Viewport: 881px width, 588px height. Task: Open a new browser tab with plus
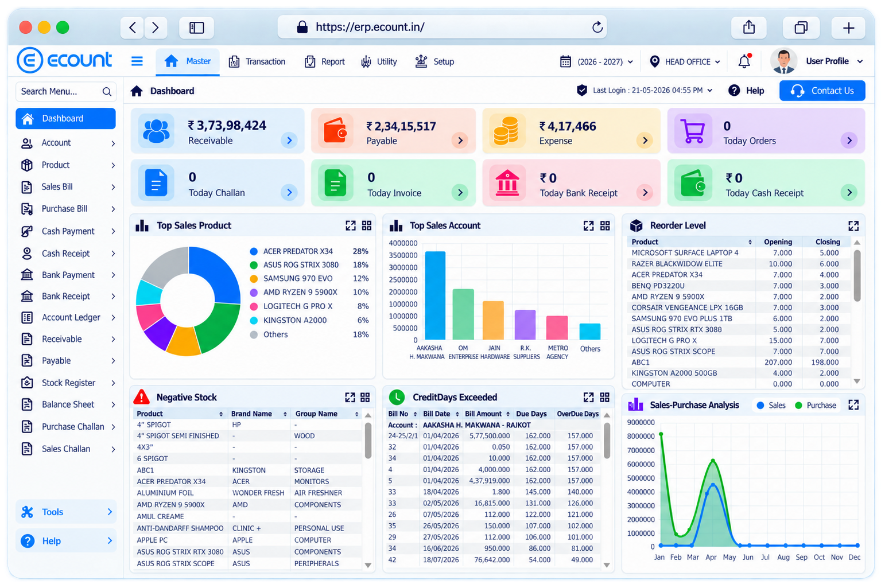coord(848,27)
